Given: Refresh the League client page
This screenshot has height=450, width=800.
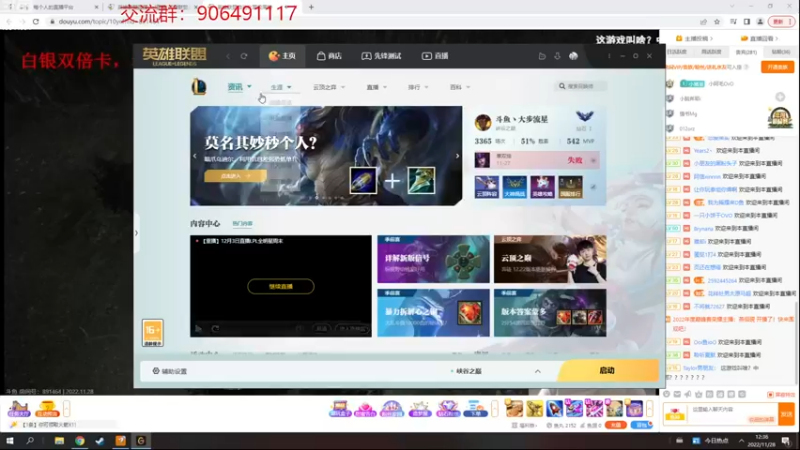Looking at the screenshot, I should coord(244,56).
